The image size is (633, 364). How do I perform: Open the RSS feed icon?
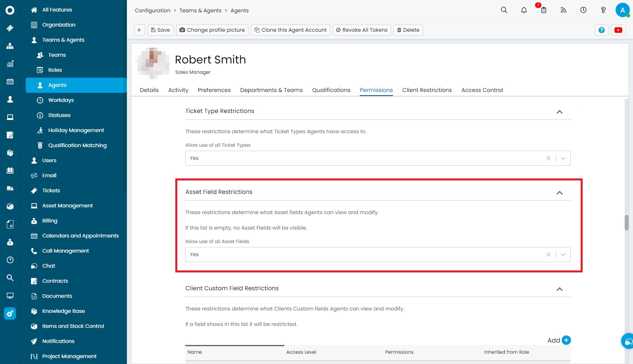click(x=563, y=10)
